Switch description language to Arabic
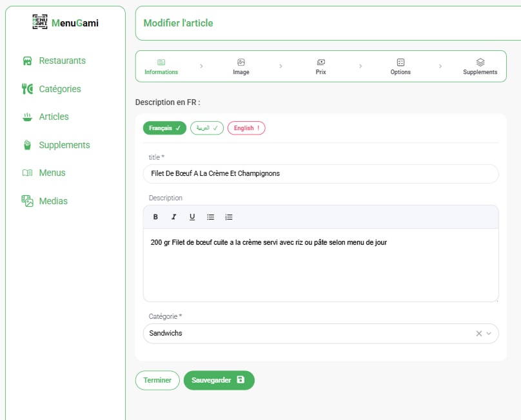521x420 pixels. (207, 128)
